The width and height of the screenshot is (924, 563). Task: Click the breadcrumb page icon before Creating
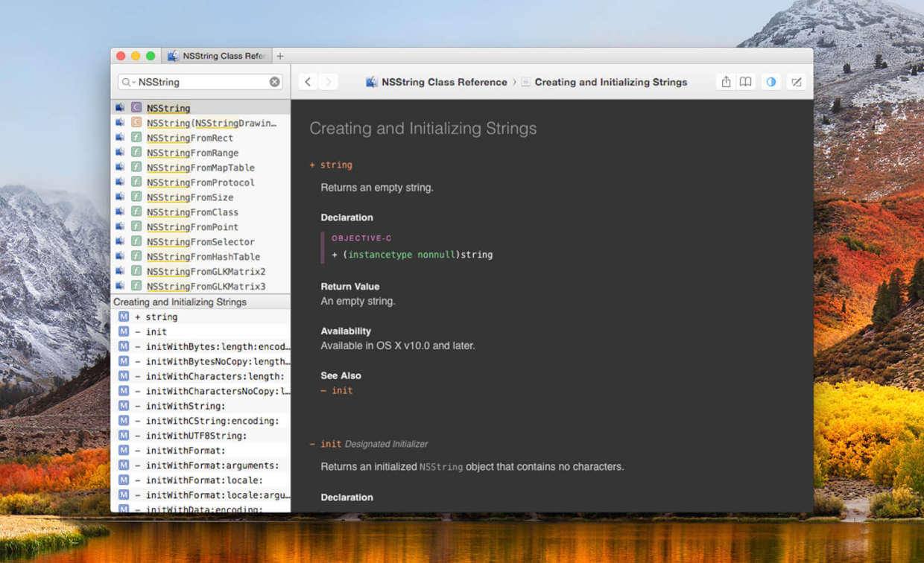coord(526,82)
